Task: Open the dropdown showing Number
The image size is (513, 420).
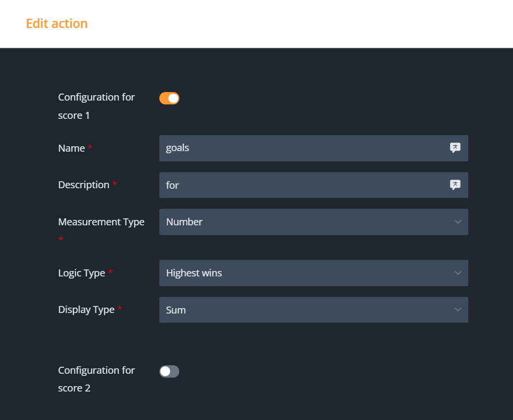Action: 307,222
